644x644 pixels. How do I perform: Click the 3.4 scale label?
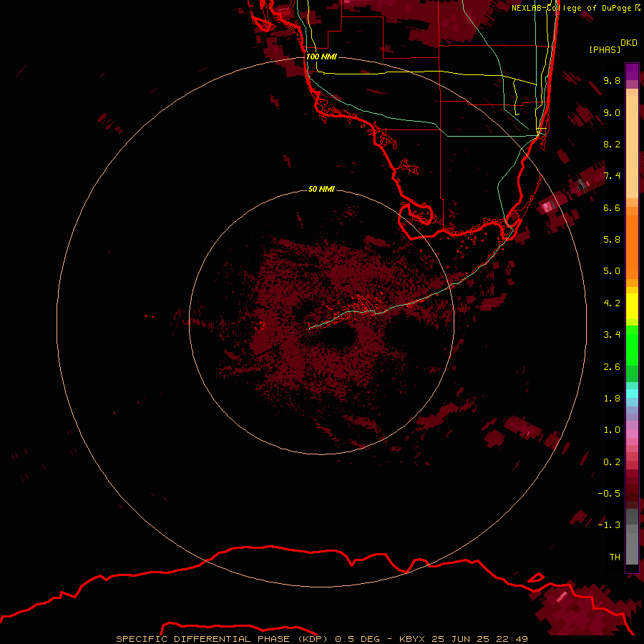click(612, 335)
